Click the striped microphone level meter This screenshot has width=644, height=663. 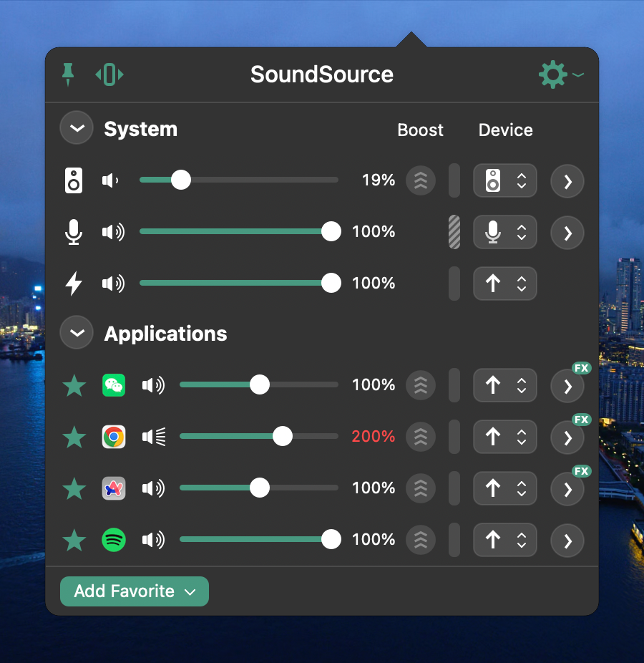[454, 232]
